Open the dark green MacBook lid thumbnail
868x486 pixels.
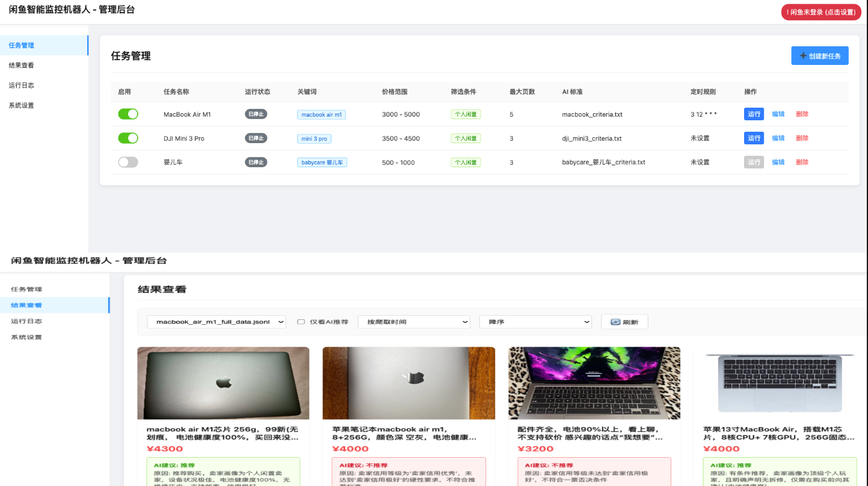223,383
